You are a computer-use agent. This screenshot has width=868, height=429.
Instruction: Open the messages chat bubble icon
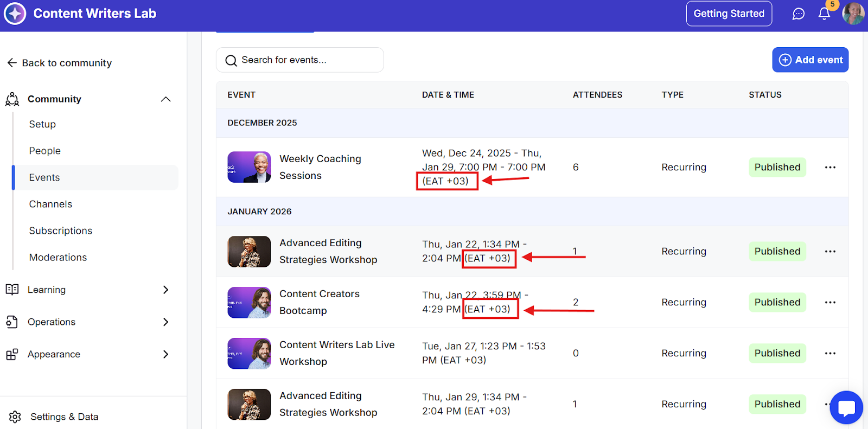coord(799,14)
